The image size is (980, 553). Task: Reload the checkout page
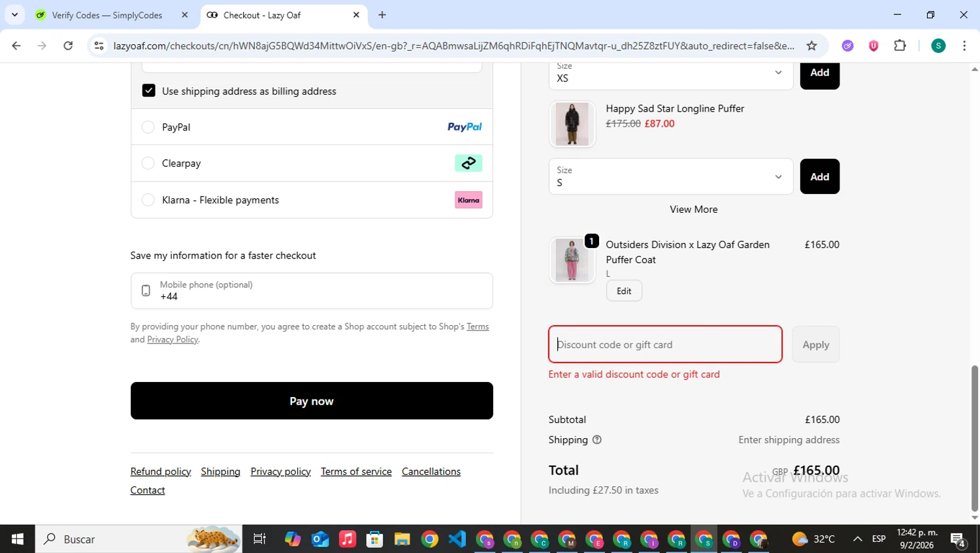tap(68, 46)
